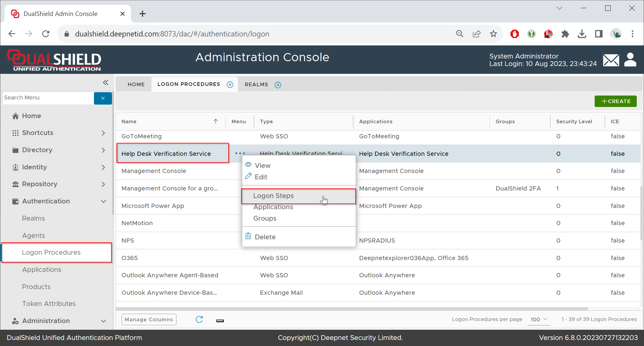Click the user profile icon in header
The height and width of the screenshot is (346, 644).
tap(630, 60)
